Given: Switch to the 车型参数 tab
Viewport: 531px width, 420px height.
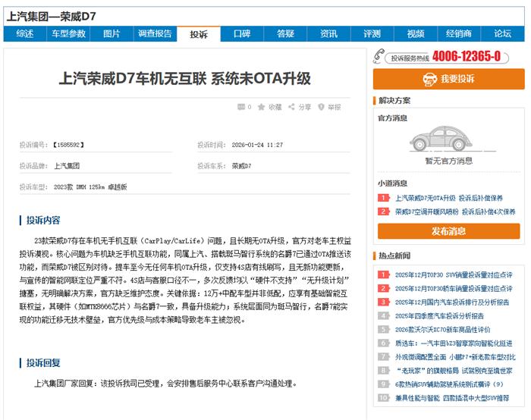Looking at the screenshot, I should (x=68, y=34).
